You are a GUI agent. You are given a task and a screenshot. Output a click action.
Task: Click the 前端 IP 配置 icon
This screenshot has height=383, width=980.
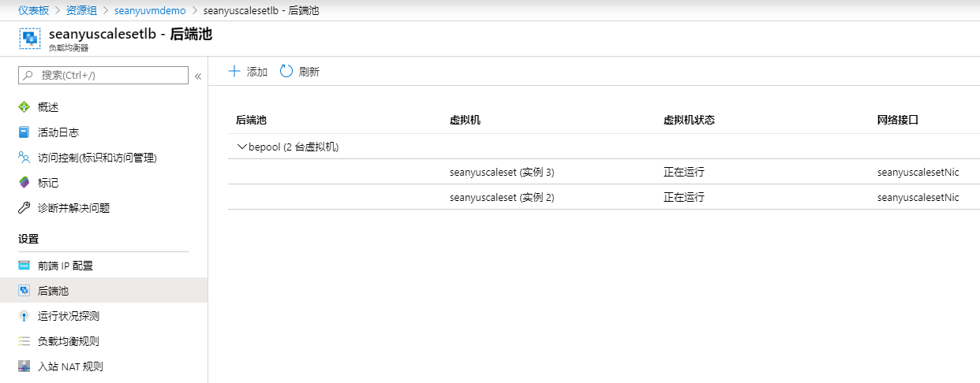(x=24, y=266)
